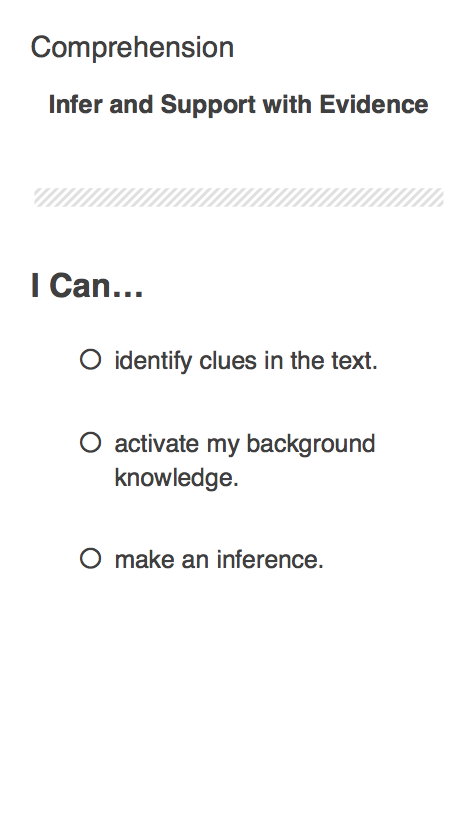This screenshot has height=832, width=475.
Task: Select the word activate in second item
Action: pos(157,444)
